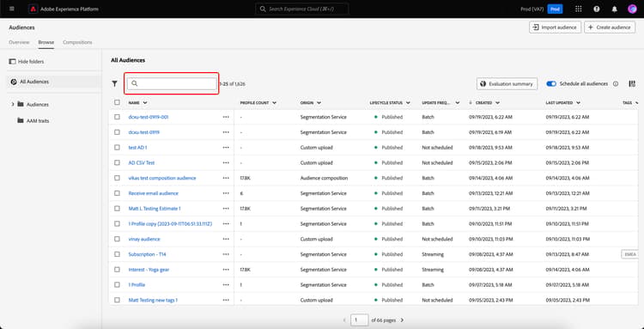Expand the Audiences folder chevron

pyautogui.click(x=13, y=104)
